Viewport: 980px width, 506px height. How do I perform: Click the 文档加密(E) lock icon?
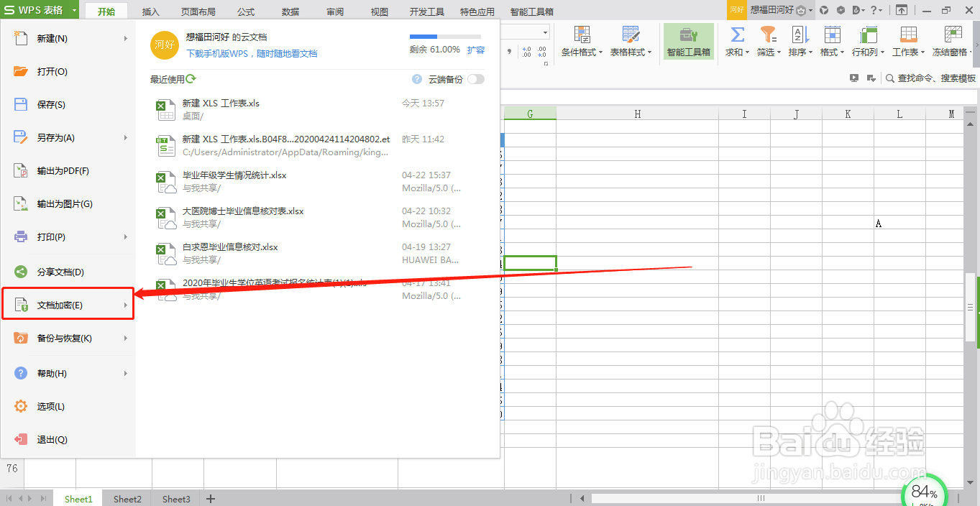tap(21, 305)
